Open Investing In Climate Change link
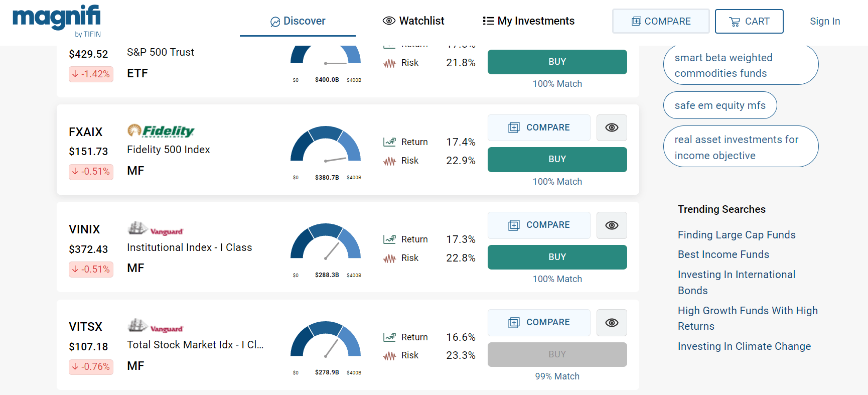Screen dimensions: 868x395 click(744, 346)
